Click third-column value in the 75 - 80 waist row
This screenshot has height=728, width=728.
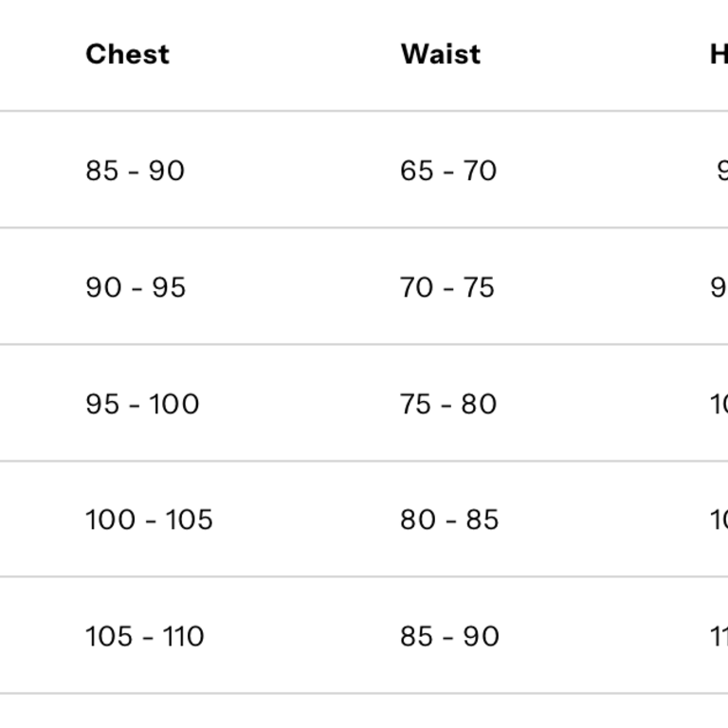coord(719,404)
